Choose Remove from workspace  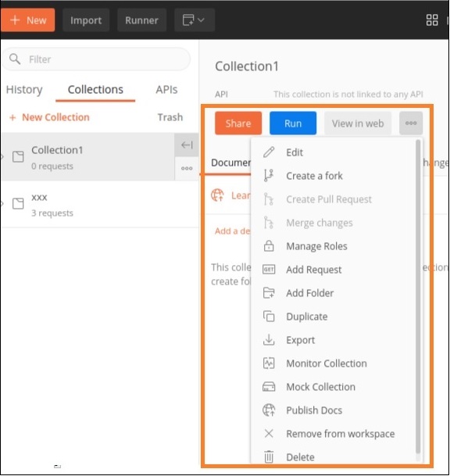[x=340, y=434]
